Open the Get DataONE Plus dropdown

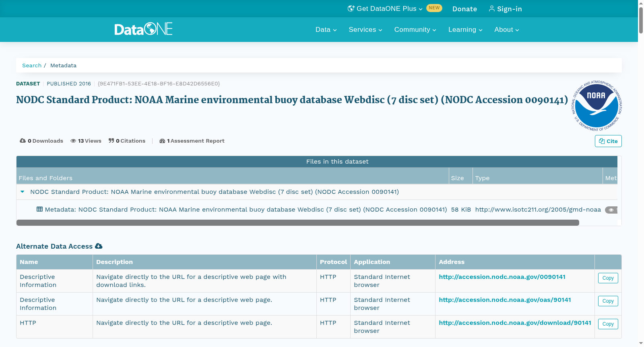(x=385, y=8)
